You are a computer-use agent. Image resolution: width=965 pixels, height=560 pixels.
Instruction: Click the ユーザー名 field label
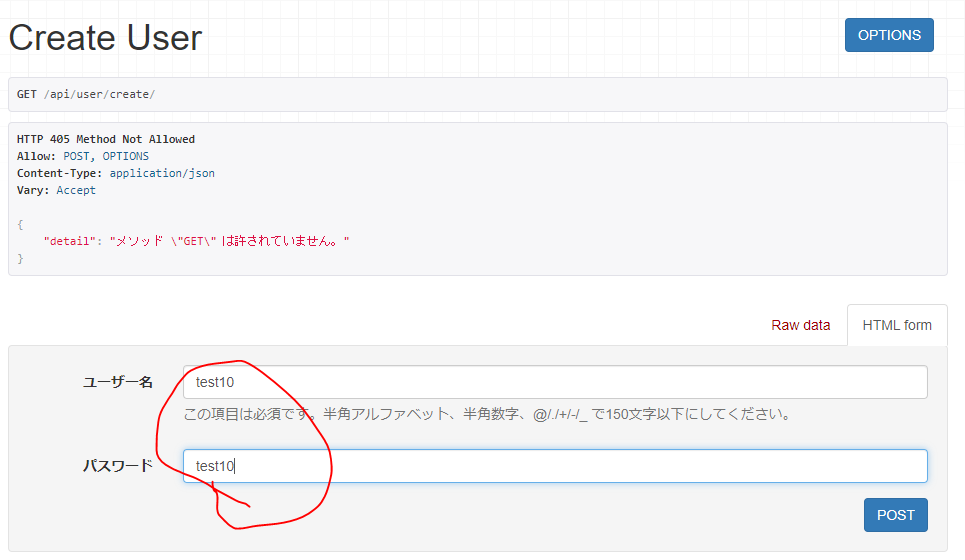(x=118, y=382)
